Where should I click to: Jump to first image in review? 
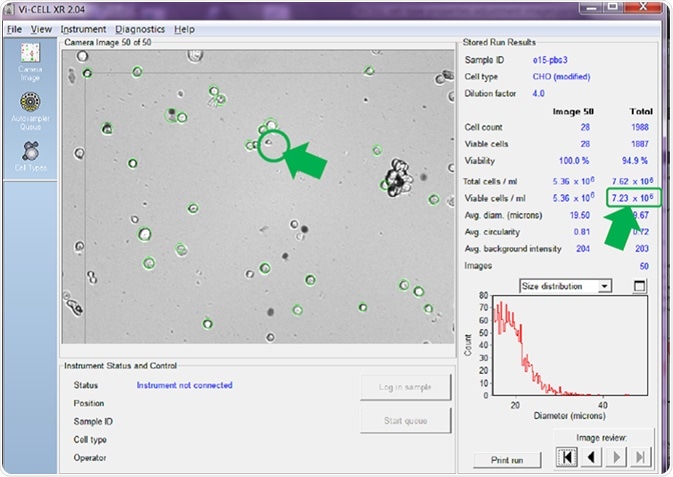[566, 458]
